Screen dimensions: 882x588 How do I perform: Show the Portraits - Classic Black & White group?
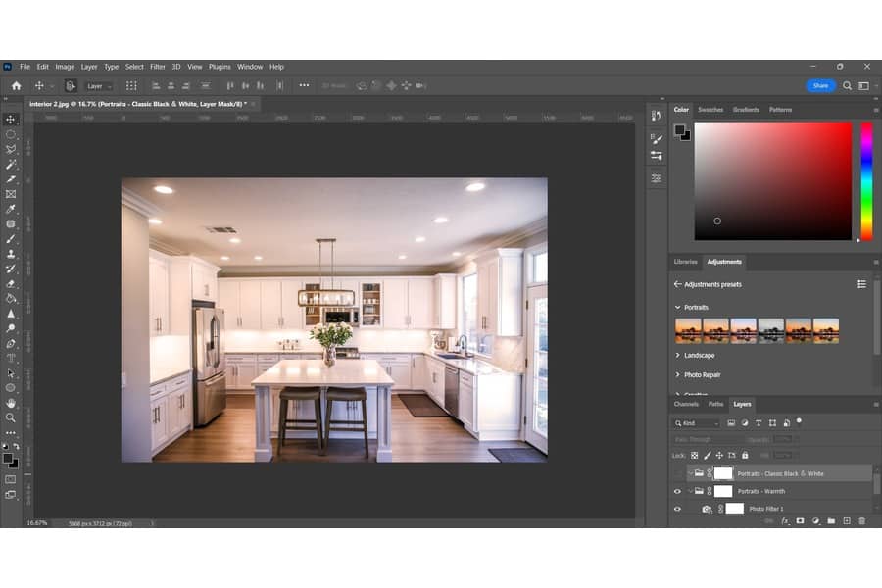677,473
